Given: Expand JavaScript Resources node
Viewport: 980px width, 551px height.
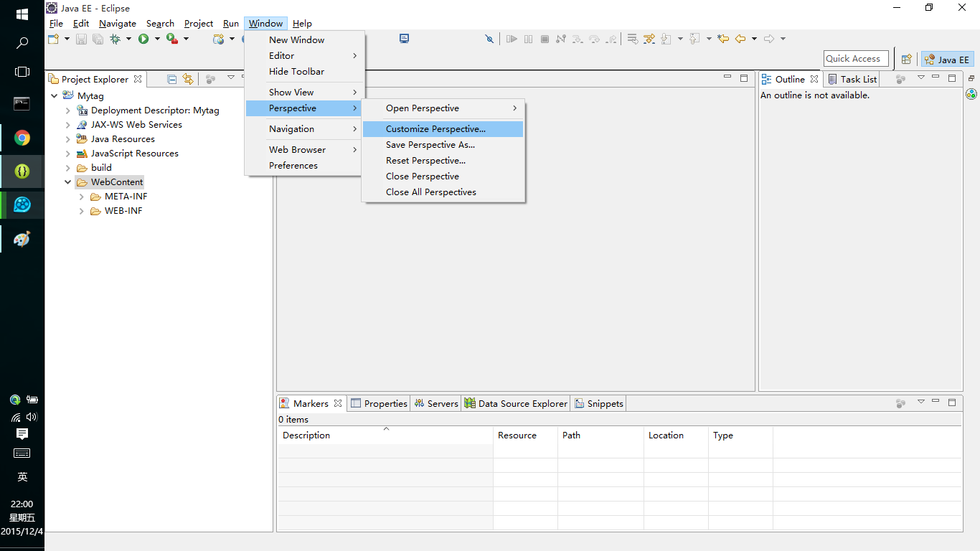Looking at the screenshot, I should tap(68, 154).
